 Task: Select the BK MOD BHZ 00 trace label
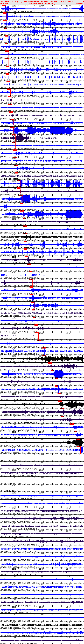tap(11, 461)
